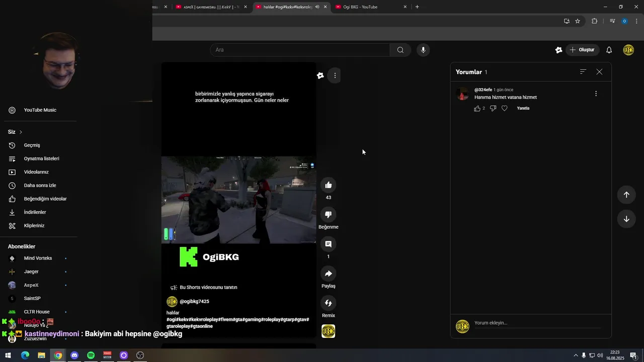Image resolution: width=644 pixels, height=362 pixels.
Task: Focus the YouTube Ara search box
Action: click(x=300, y=50)
